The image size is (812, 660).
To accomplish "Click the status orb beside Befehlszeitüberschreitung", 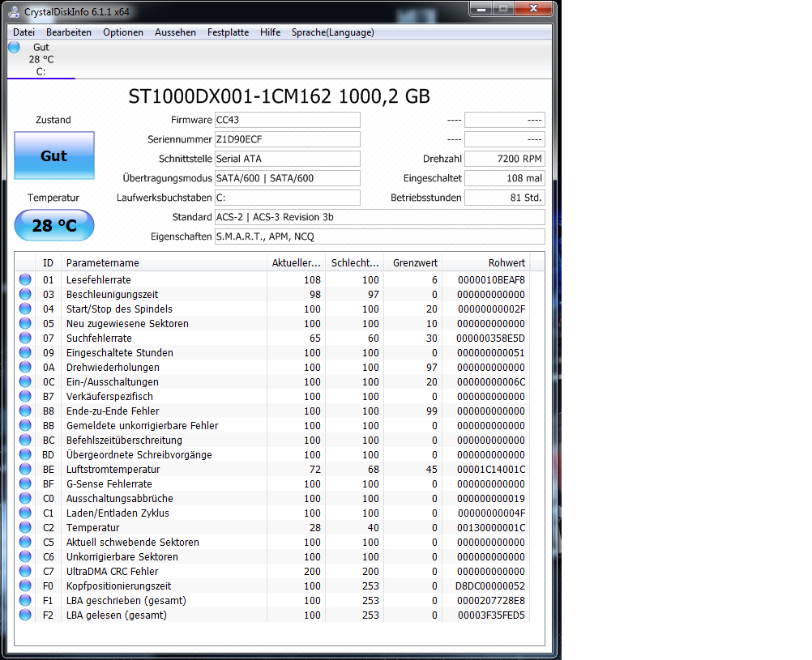I will pyautogui.click(x=25, y=440).
